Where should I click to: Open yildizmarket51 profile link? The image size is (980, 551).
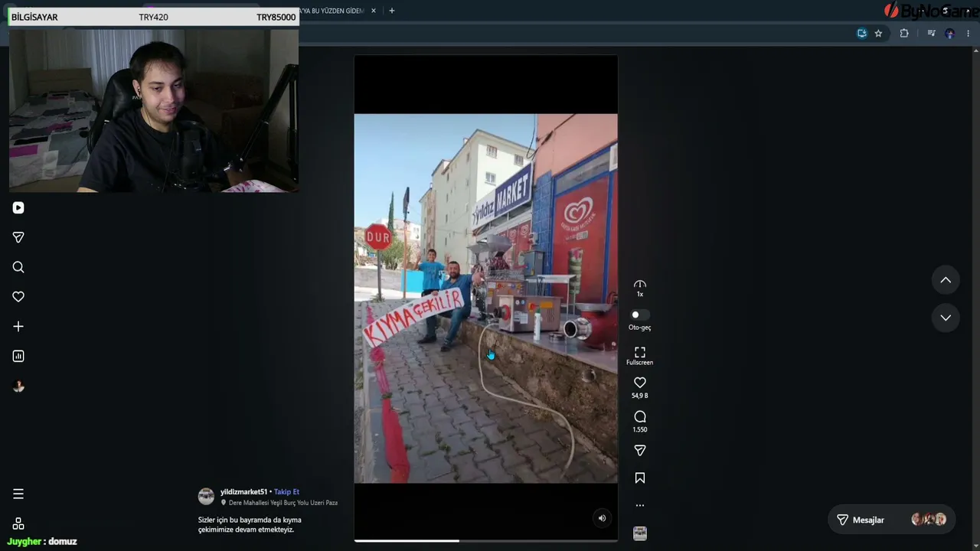(243, 492)
